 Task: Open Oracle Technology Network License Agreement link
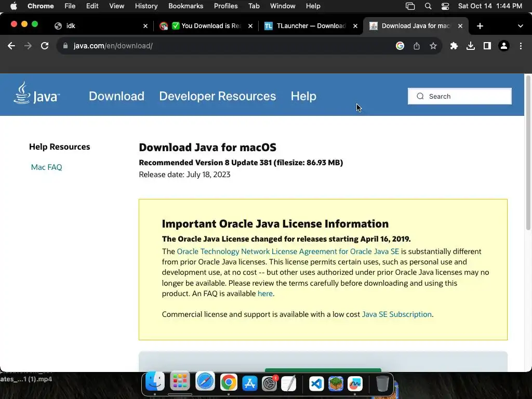288,251
